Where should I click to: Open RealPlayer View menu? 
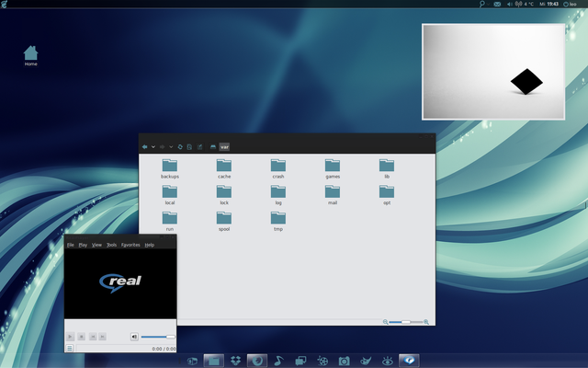tap(96, 245)
